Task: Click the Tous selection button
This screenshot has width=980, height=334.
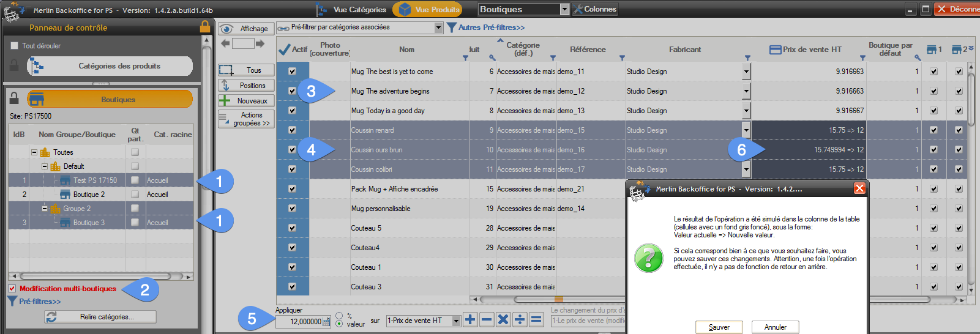Action: coord(246,70)
